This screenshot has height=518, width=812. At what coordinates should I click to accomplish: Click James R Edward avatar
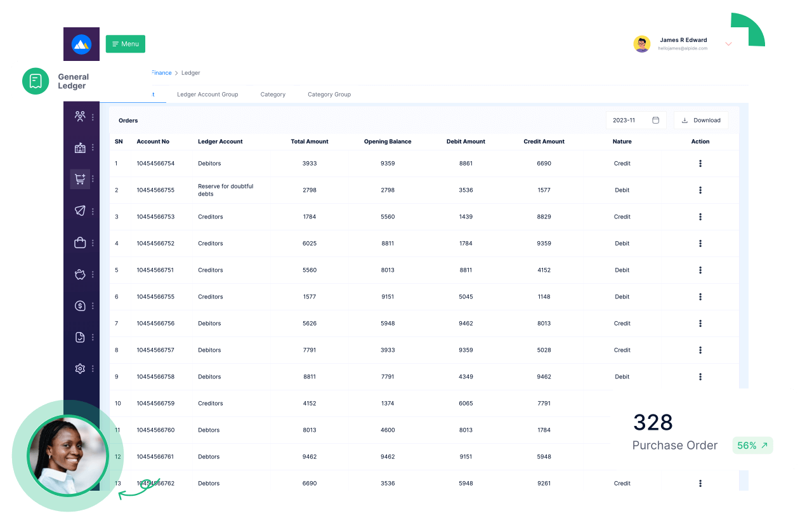coord(642,44)
